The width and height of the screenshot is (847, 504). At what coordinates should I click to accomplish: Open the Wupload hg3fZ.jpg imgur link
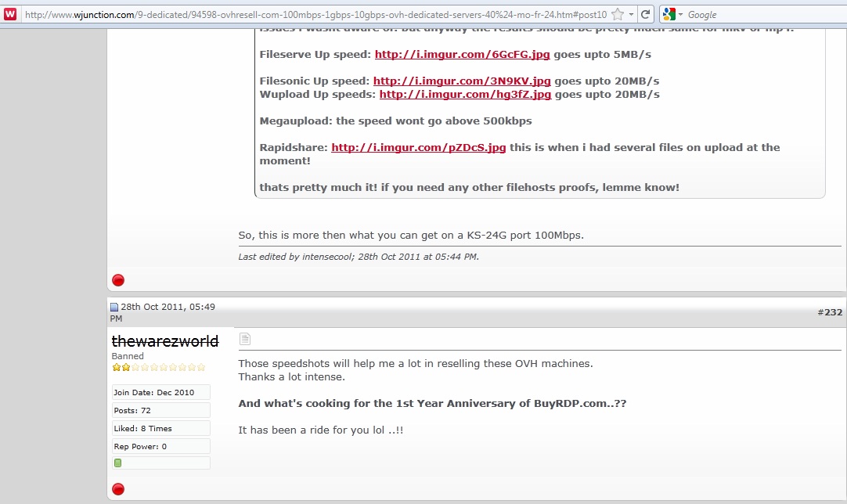point(465,95)
